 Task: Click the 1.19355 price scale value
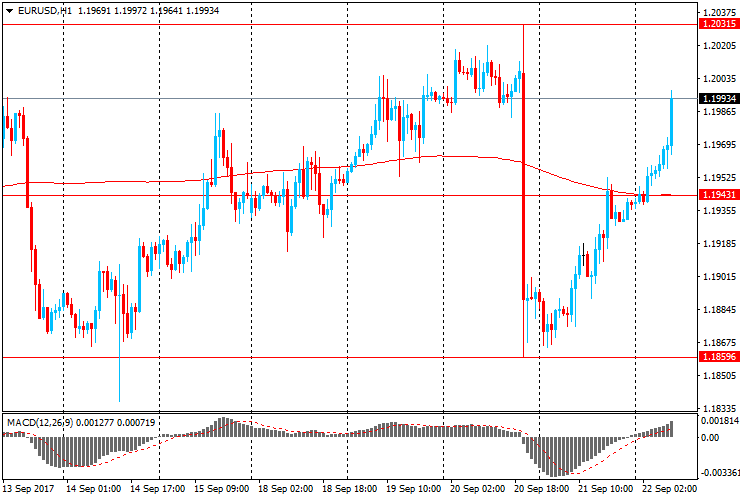coord(719,211)
